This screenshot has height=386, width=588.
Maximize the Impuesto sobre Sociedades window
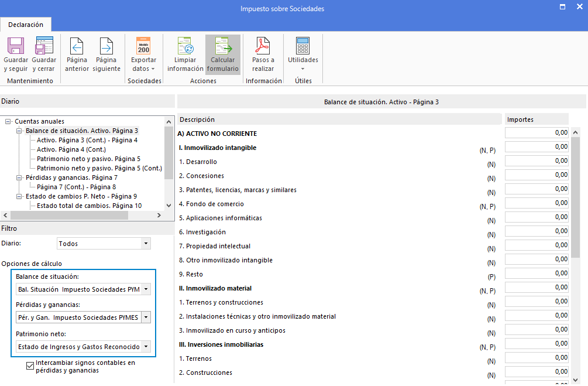pos(562,7)
